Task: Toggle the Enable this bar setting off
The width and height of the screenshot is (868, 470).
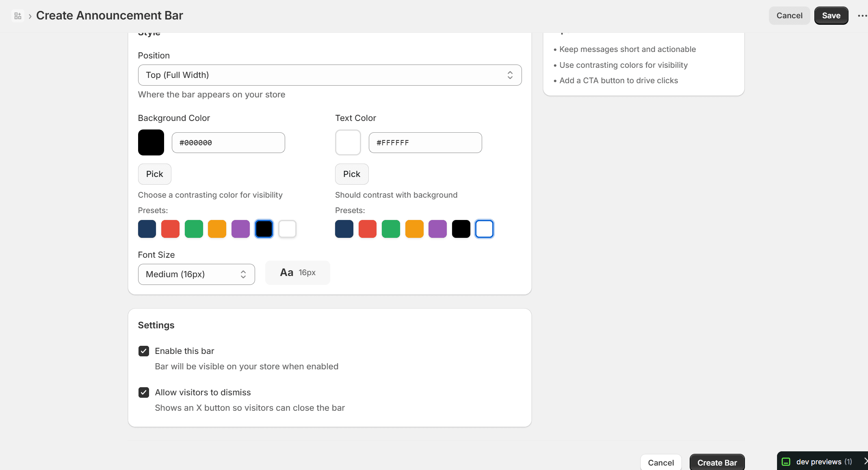Action: pyautogui.click(x=144, y=351)
